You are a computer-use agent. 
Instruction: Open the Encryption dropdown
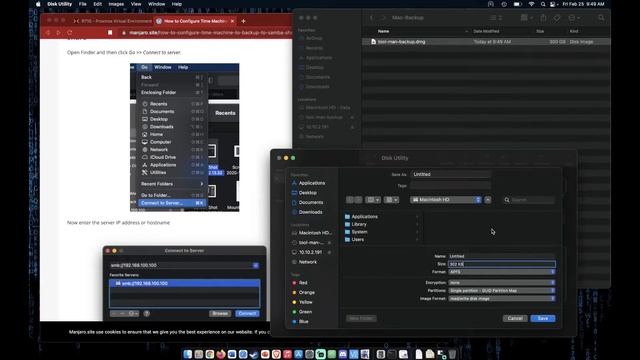[x=502, y=282]
